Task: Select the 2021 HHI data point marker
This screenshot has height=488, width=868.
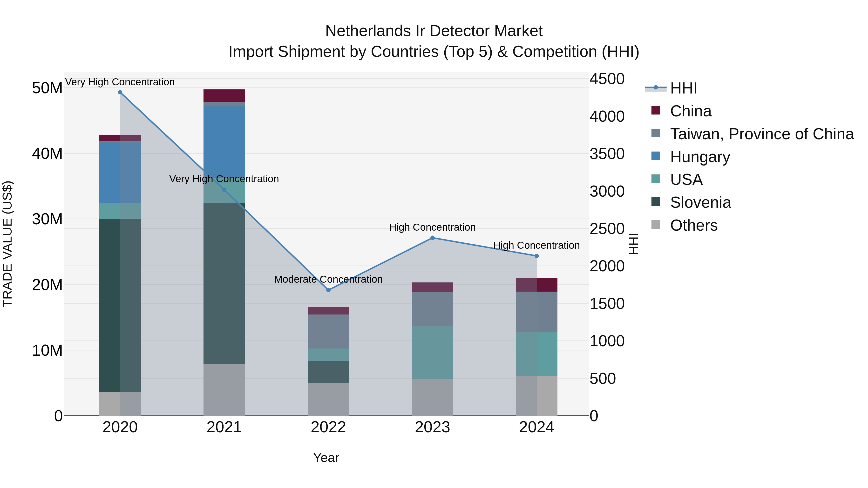Action: [224, 190]
